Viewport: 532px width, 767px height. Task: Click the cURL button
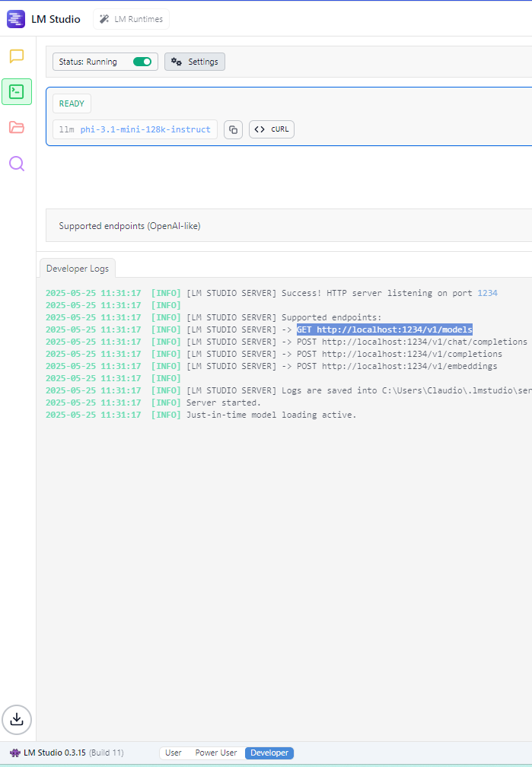pyautogui.click(x=272, y=129)
